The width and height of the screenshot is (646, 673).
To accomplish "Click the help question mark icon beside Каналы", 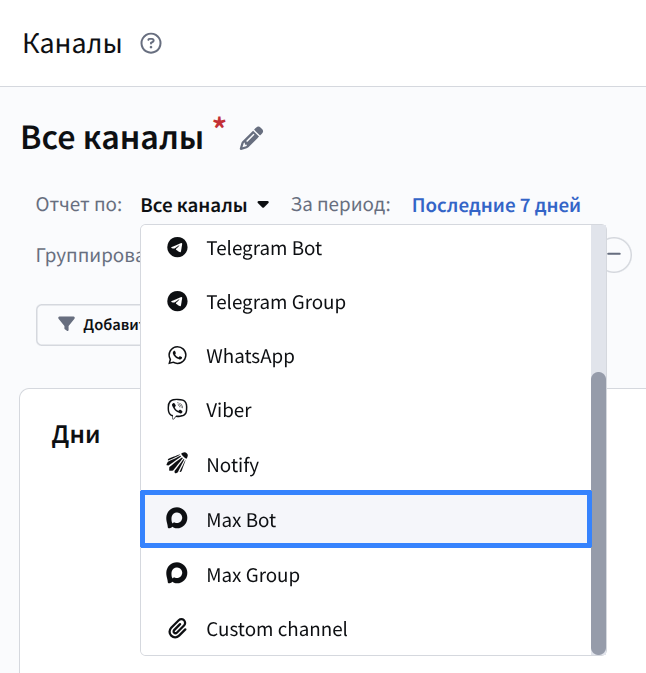I will 151,44.
